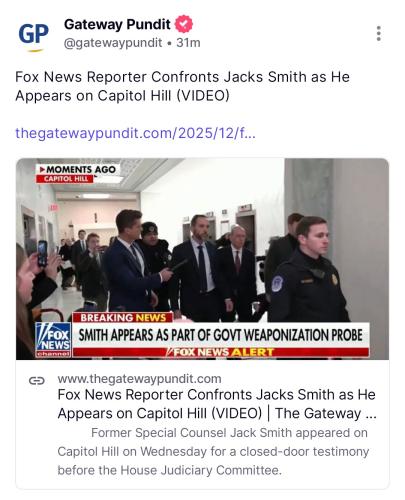Click the 31m post timestamp
The height and width of the screenshot is (500, 405).
[188, 43]
